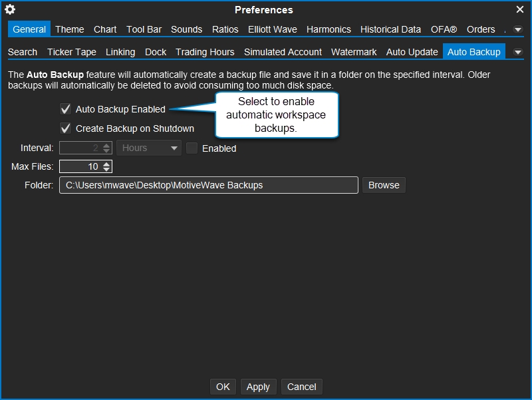Cancel the Preferences dialog
Screen dimensions: 532x400
click(302, 387)
